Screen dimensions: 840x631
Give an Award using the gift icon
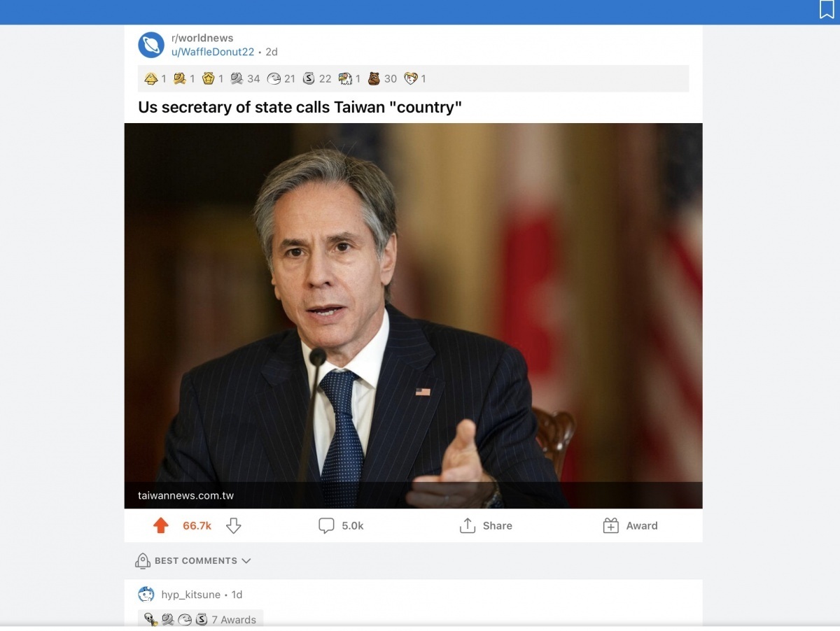(x=611, y=525)
